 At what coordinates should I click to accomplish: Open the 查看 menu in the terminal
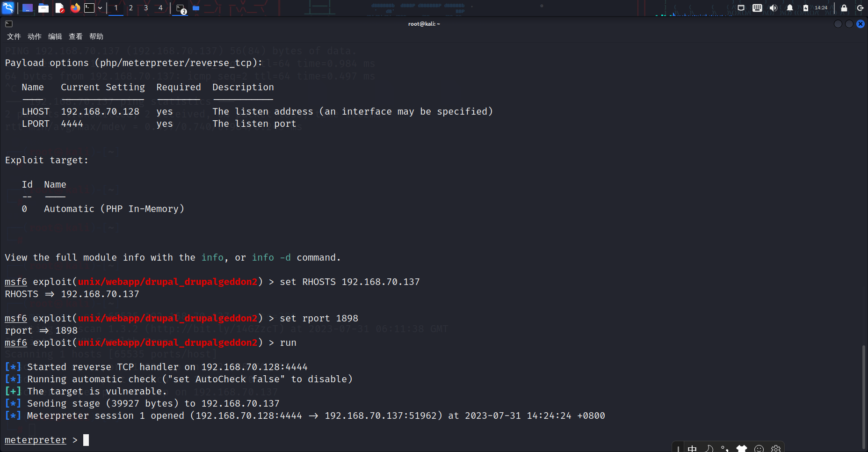click(75, 36)
